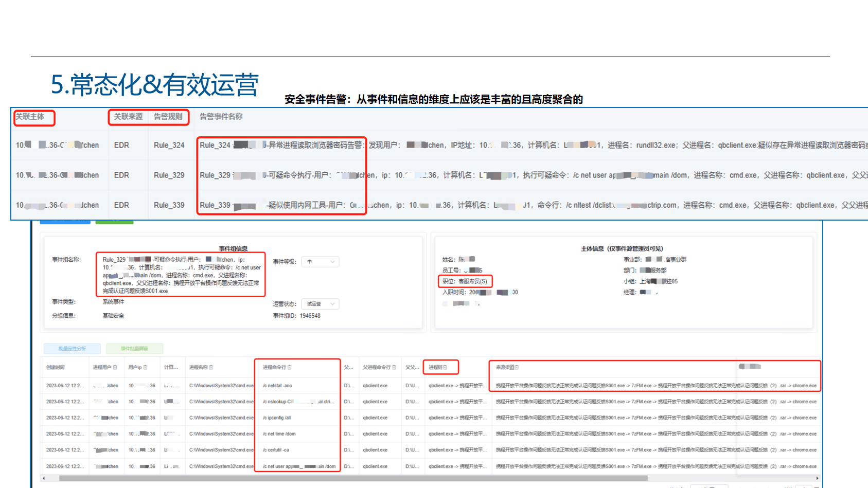Click the '/c nslookup' command cell

click(x=298, y=402)
